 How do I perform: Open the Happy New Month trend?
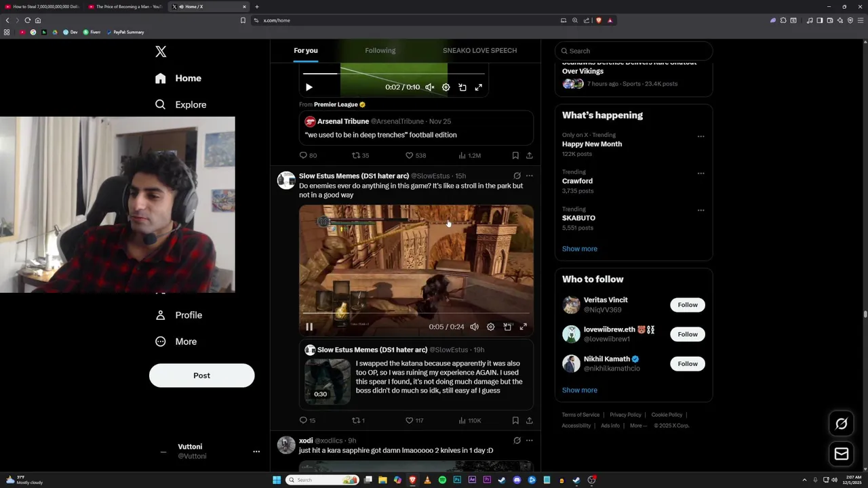pyautogui.click(x=592, y=144)
